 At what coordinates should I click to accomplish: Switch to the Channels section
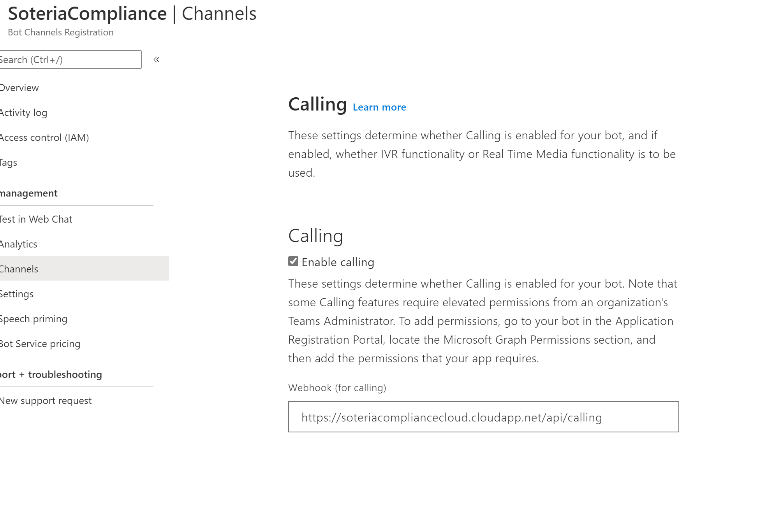(x=19, y=269)
